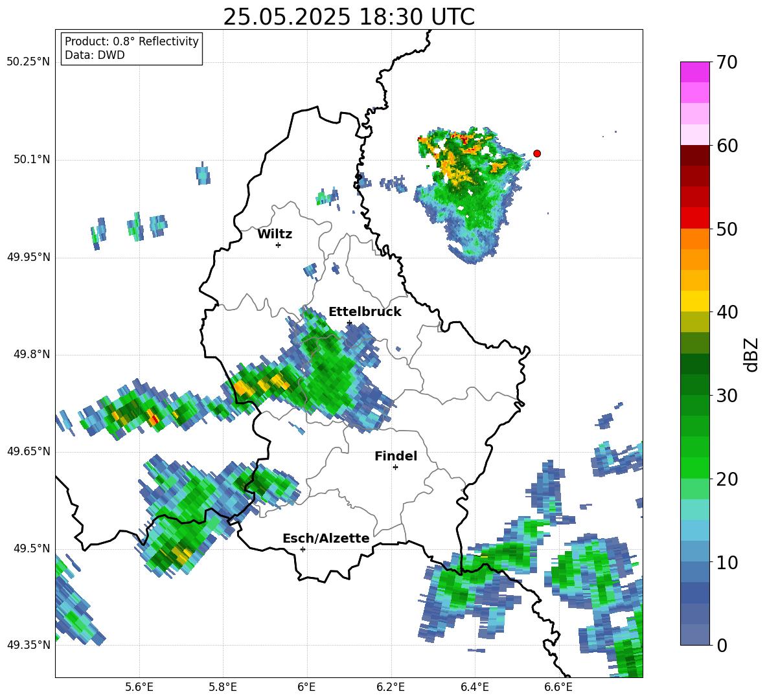This screenshot has height=700, width=767.
Task: Click the Findel station label
Action: (x=395, y=456)
